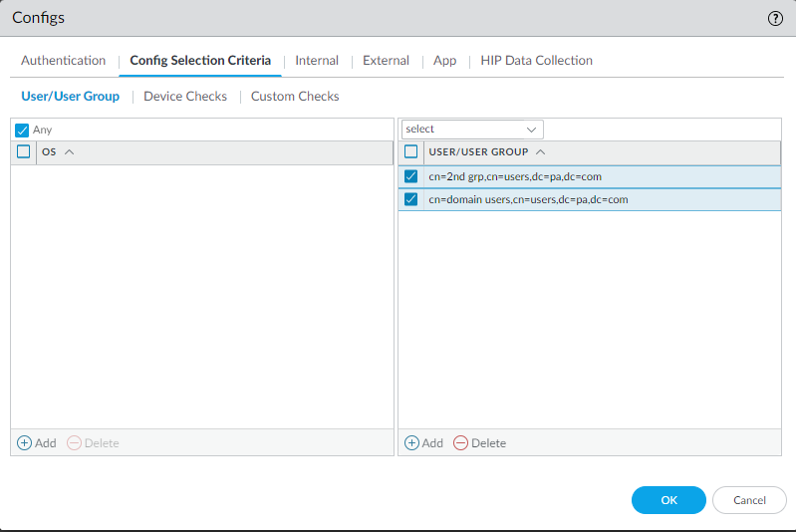The width and height of the screenshot is (796, 532).
Task: Toggle select-all checkbox in User/User Group header
Action: point(411,152)
